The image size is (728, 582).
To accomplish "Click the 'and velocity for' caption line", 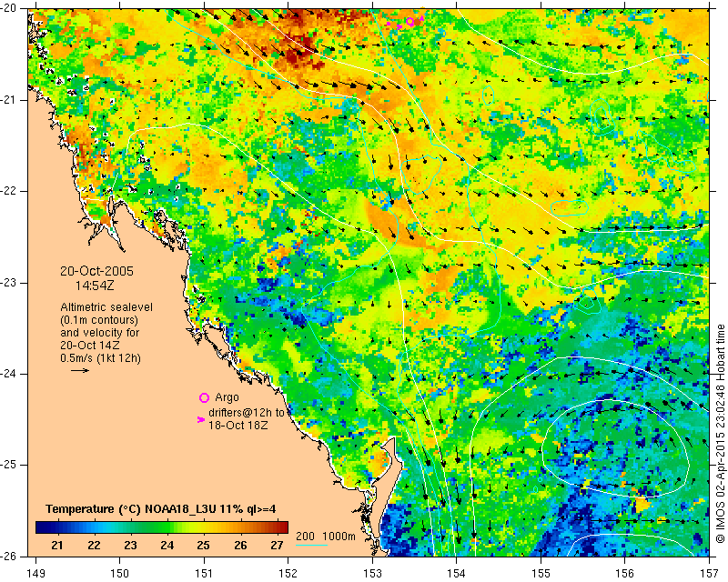I will point(100,333).
